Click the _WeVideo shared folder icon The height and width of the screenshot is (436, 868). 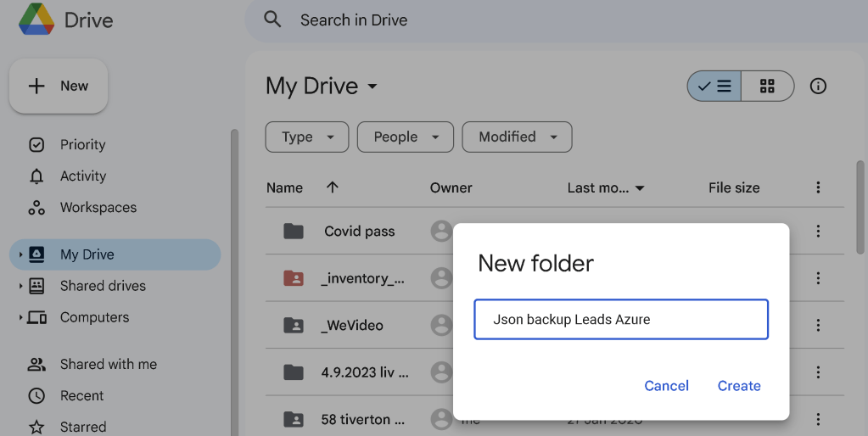tap(294, 326)
